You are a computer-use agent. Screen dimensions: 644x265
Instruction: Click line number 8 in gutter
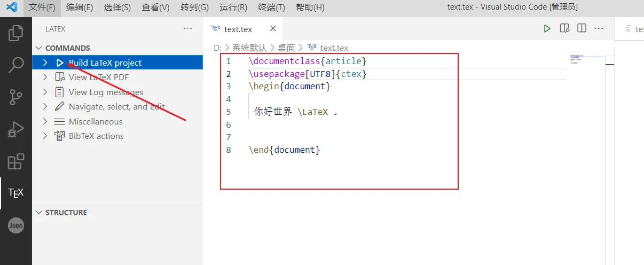[229, 150]
